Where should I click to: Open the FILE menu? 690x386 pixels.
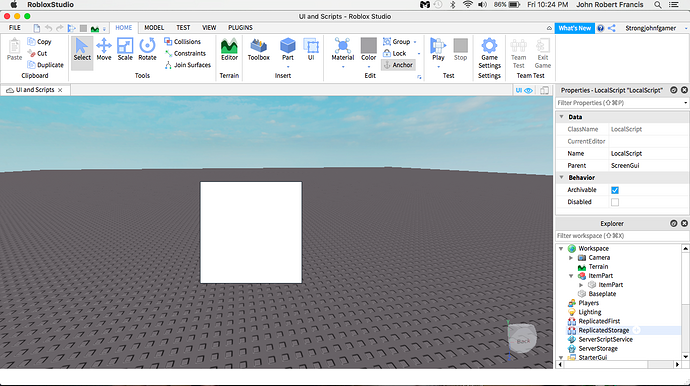(x=15, y=27)
